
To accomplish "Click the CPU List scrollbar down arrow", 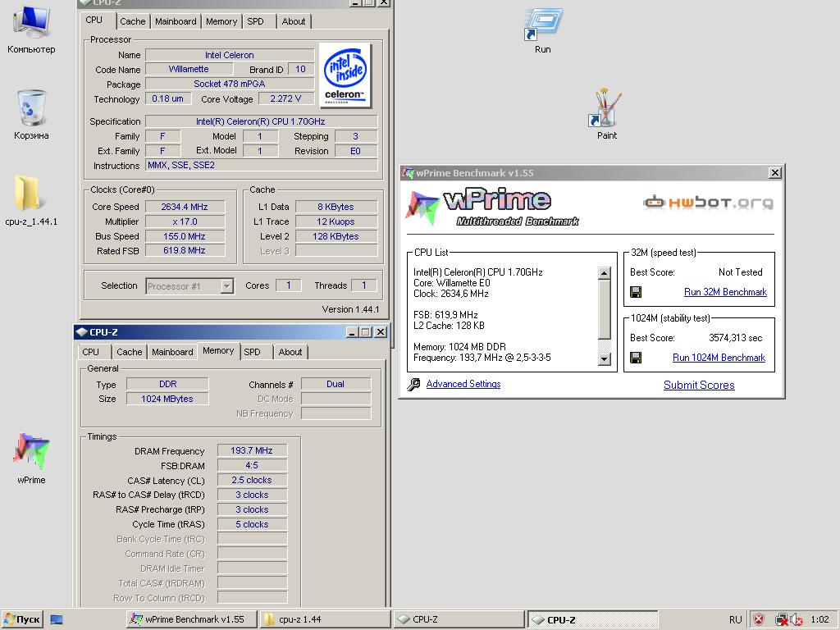I will [604, 359].
